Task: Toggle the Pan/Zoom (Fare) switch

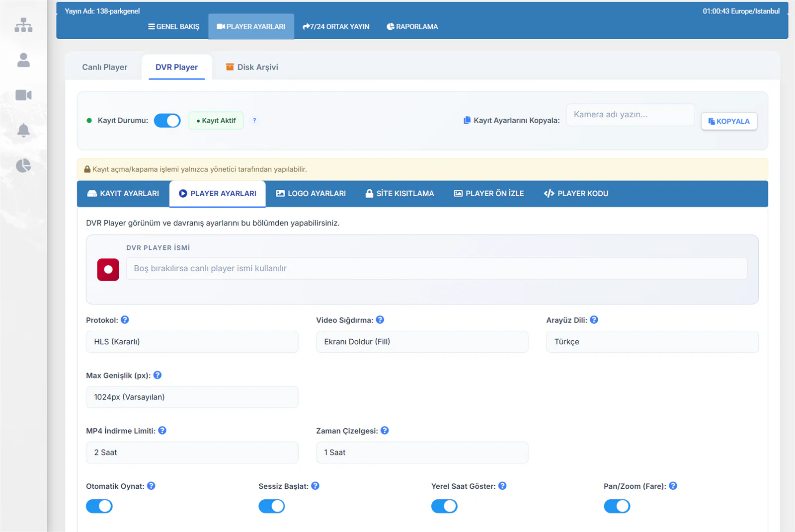Action: click(617, 506)
